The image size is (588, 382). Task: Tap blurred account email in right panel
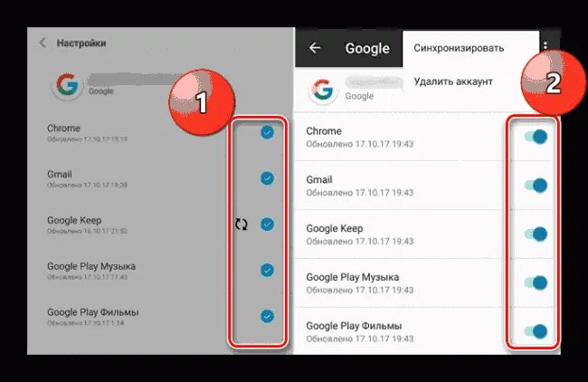[x=375, y=82]
